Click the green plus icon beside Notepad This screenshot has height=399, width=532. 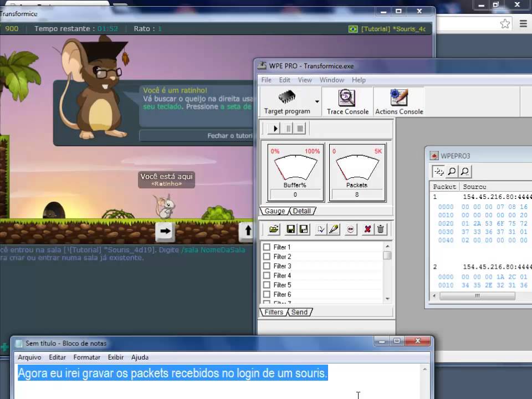4,347
